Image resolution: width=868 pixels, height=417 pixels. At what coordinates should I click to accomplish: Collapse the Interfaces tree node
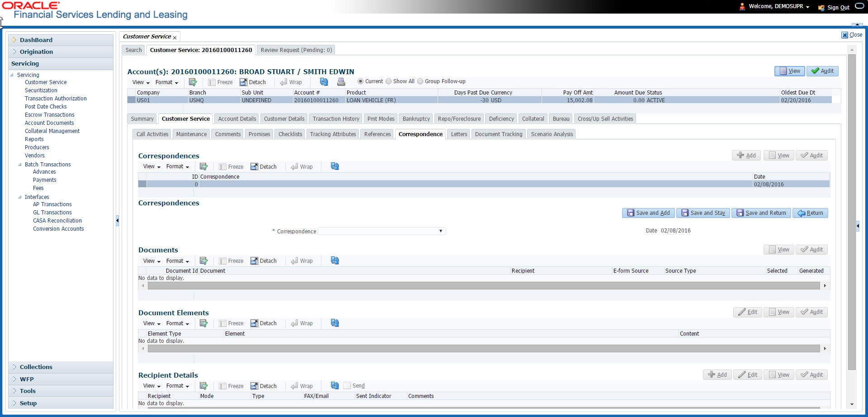(x=20, y=197)
